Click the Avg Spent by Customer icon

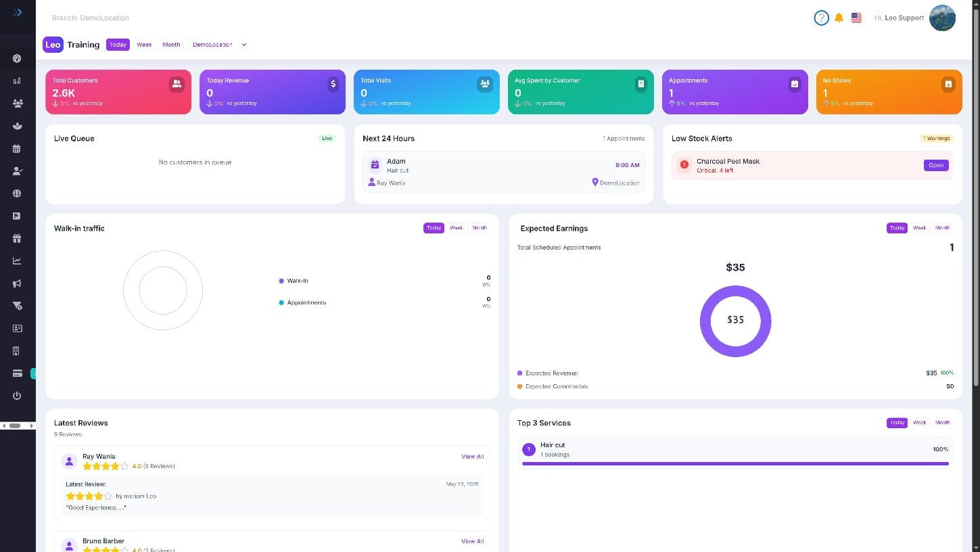coord(640,84)
